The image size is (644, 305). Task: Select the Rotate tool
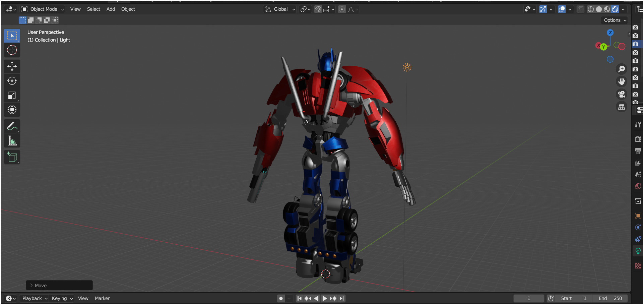12,81
